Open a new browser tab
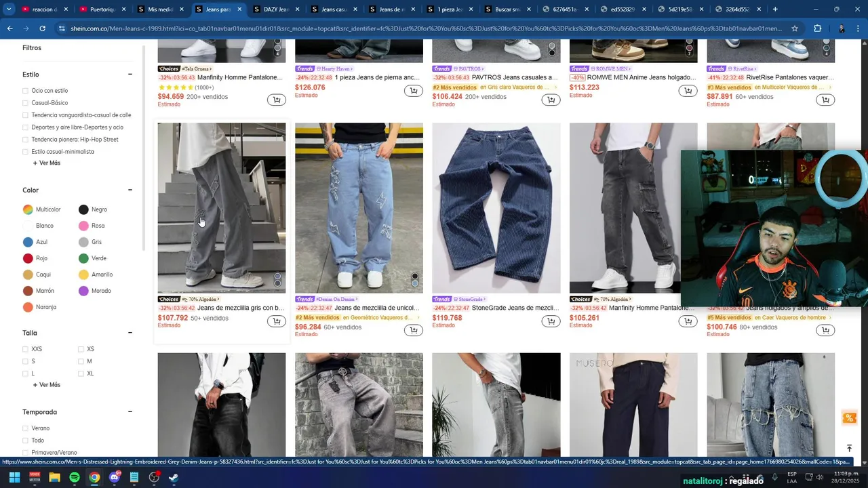This screenshot has width=868, height=488. pos(775,9)
